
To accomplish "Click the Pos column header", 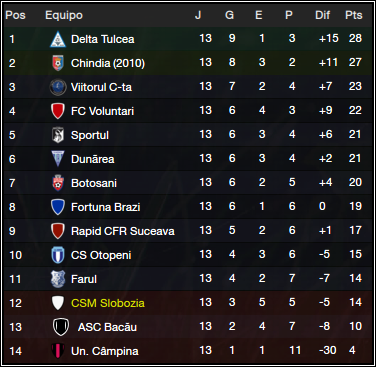I will 15,15.
